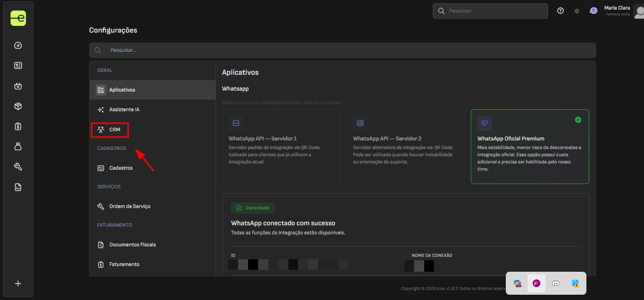Screen dimensions: 644x300
Task: Click the copyright Eixo v1.8.3 footer
Action: [453, 288]
